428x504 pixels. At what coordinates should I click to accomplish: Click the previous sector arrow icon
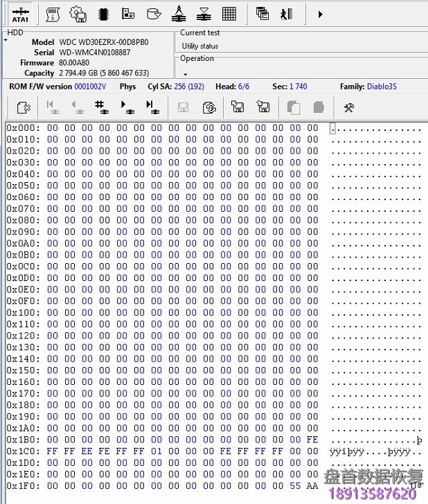pyautogui.click(x=78, y=107)
